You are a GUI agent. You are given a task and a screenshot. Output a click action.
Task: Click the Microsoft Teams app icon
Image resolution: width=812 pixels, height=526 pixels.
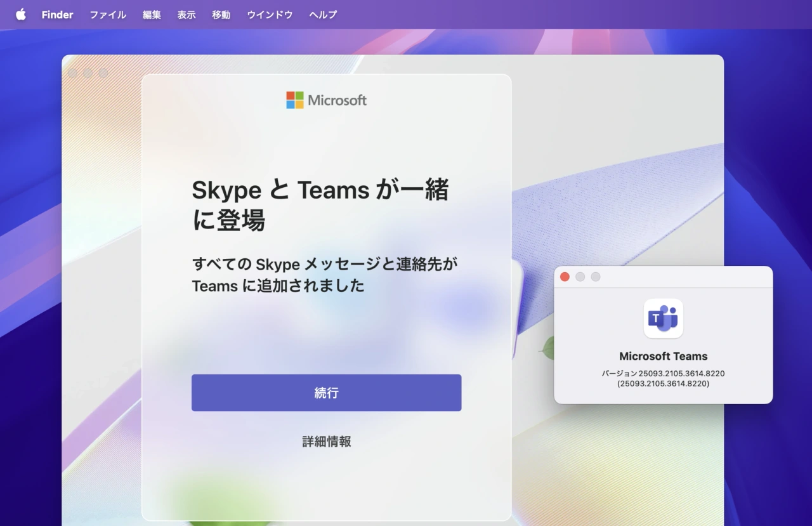coord(663,319)
